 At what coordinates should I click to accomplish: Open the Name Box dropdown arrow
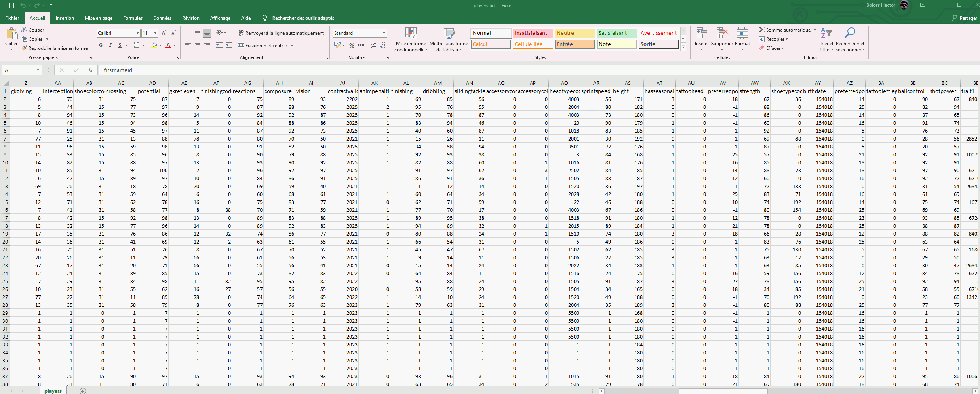[38, 70]
